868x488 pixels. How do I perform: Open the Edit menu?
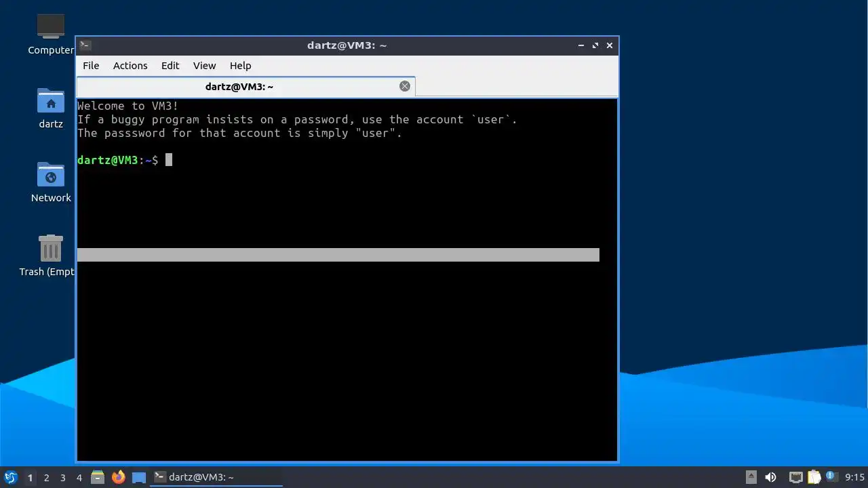(x=170, y=66)
